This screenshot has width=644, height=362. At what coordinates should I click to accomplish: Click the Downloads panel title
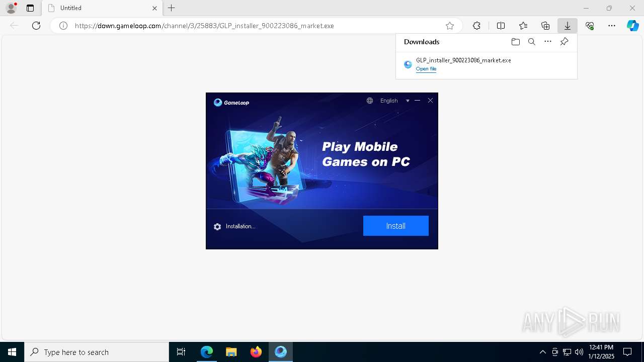(422, 42)
